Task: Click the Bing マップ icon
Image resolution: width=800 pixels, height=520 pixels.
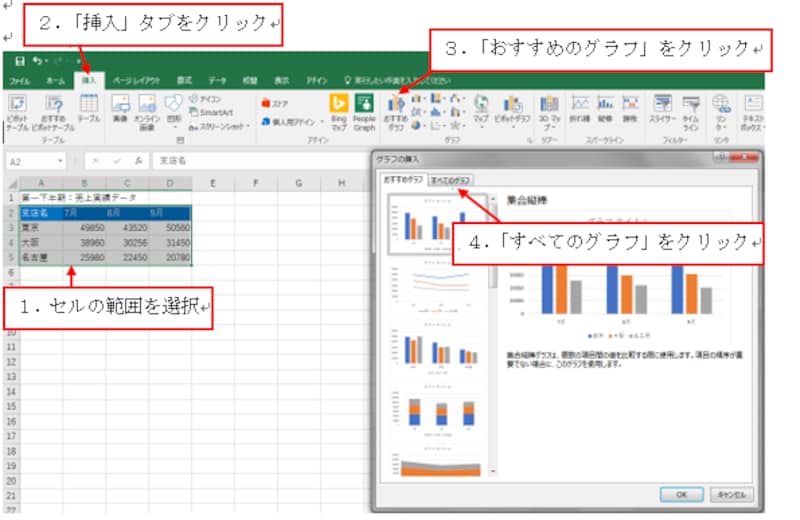Action: pyautogui.click(x=339, y=113)
